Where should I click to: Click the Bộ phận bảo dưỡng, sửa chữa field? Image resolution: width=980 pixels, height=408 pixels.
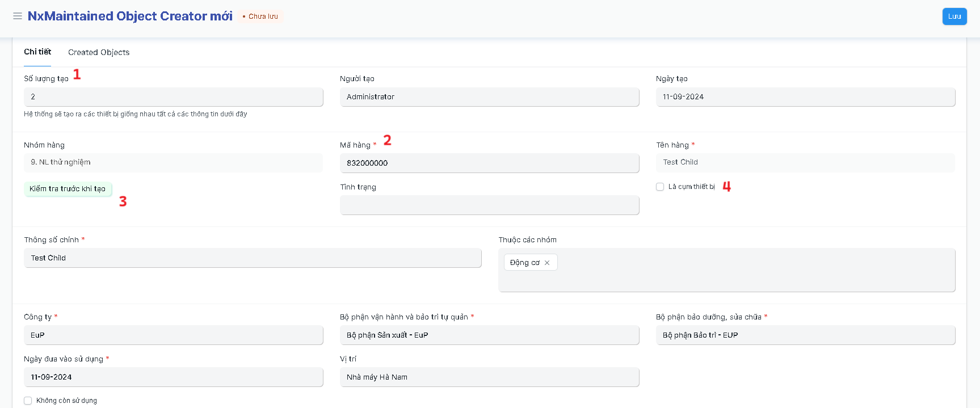pos(805,335)
